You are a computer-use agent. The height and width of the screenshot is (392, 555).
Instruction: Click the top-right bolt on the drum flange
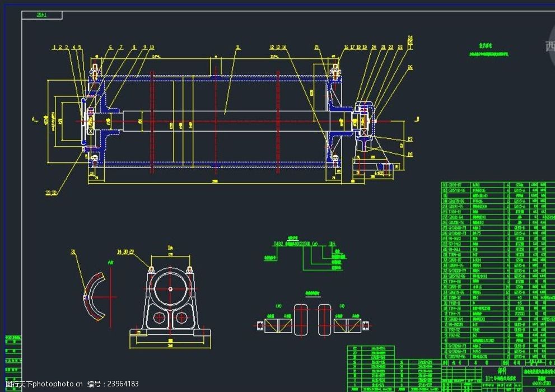335,71
